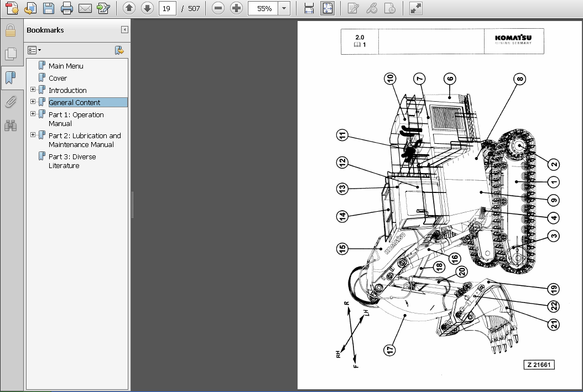Image resolution: width=583 pixels, height=392 pixels.
Task: Click the sign/stamp tool icon
Action: pyautogui.click(x=389, y=8)
